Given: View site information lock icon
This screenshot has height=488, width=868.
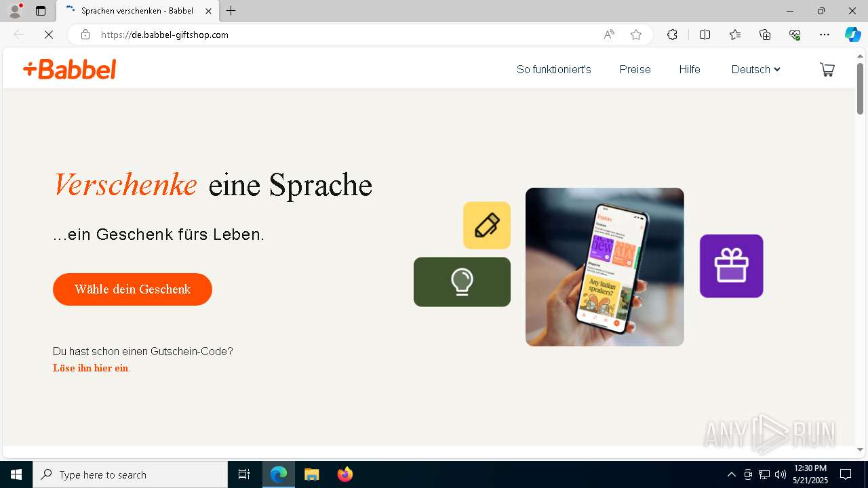Looking at the screenshot, I should pos(85,35).
